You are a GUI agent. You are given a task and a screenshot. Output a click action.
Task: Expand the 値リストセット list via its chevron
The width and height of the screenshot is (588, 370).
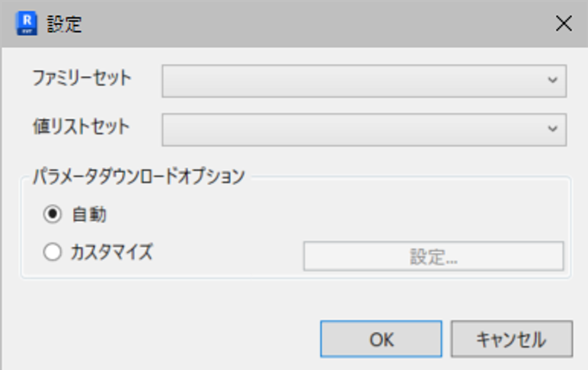click(553, 129)
